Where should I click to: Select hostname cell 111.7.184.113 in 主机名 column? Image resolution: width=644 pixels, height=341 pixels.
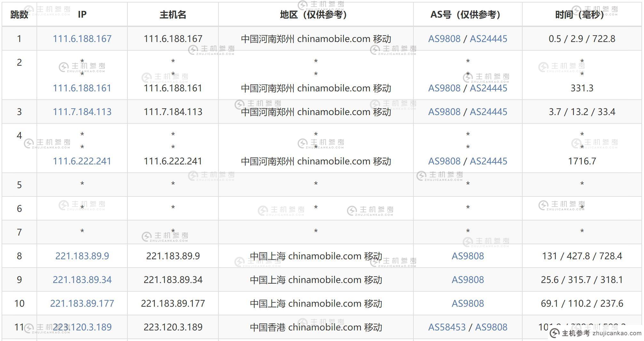click(173, 112)
